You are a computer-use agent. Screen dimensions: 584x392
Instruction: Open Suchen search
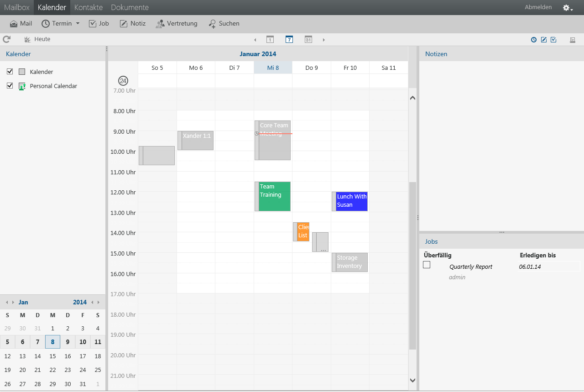[224, 24]
